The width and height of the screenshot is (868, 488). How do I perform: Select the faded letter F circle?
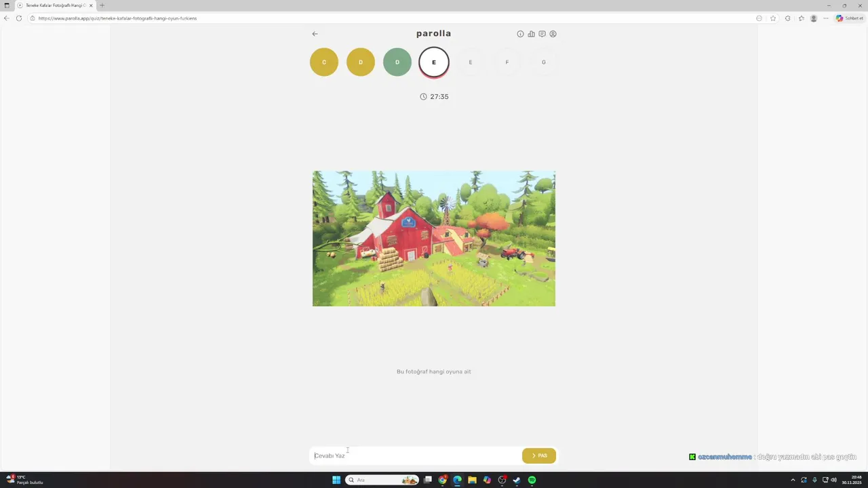point(507,62)
